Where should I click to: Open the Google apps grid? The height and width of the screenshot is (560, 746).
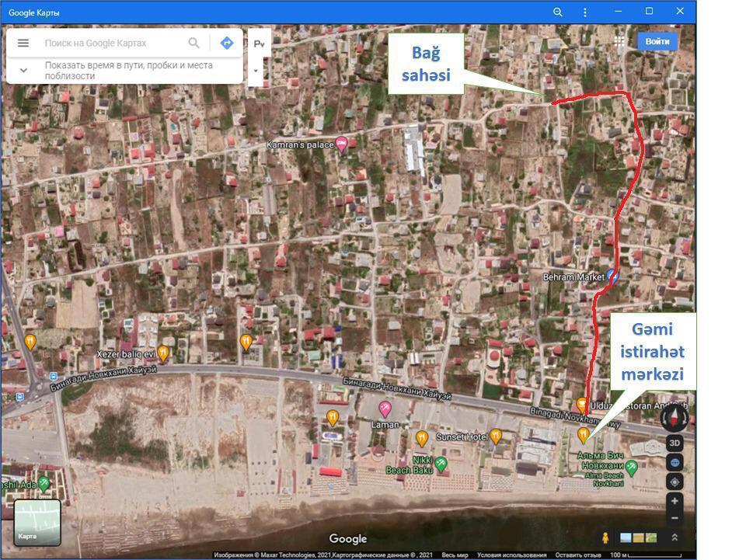[x=619, y=41]
